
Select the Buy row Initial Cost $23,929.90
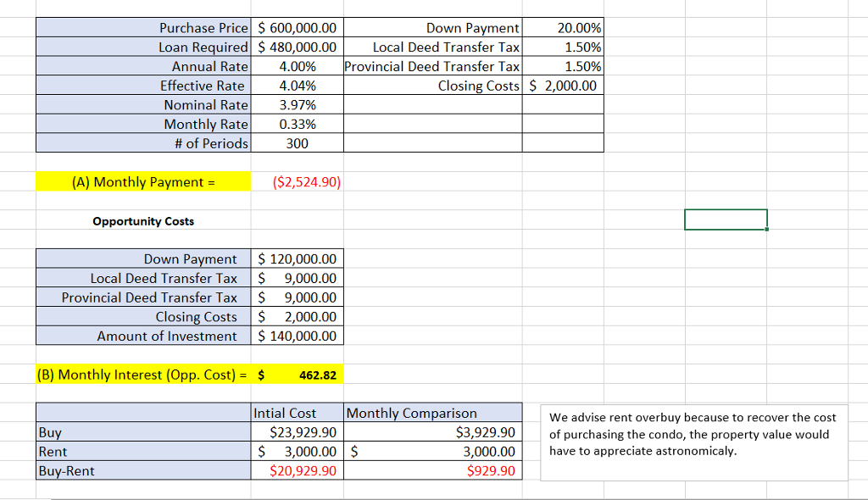297,432
